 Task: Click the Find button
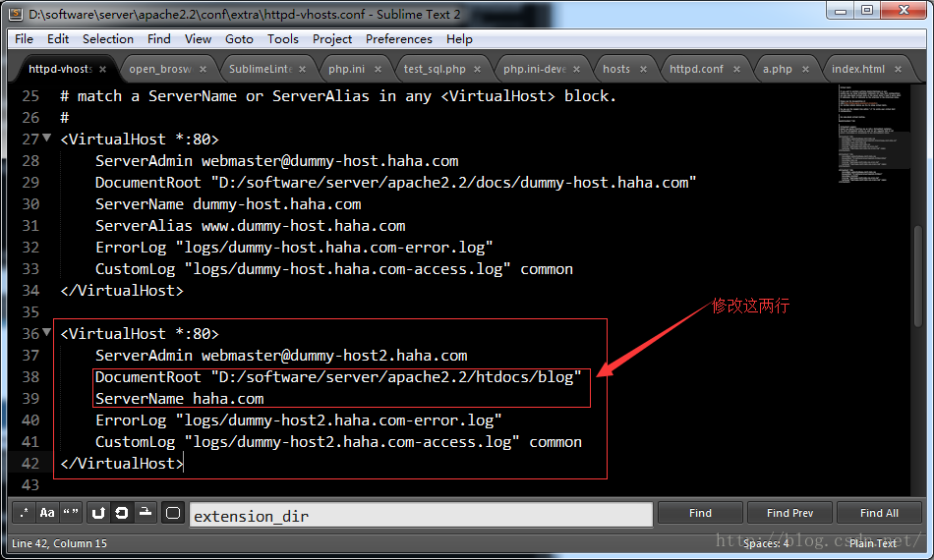pyautogui.click(x=700, y=513)
